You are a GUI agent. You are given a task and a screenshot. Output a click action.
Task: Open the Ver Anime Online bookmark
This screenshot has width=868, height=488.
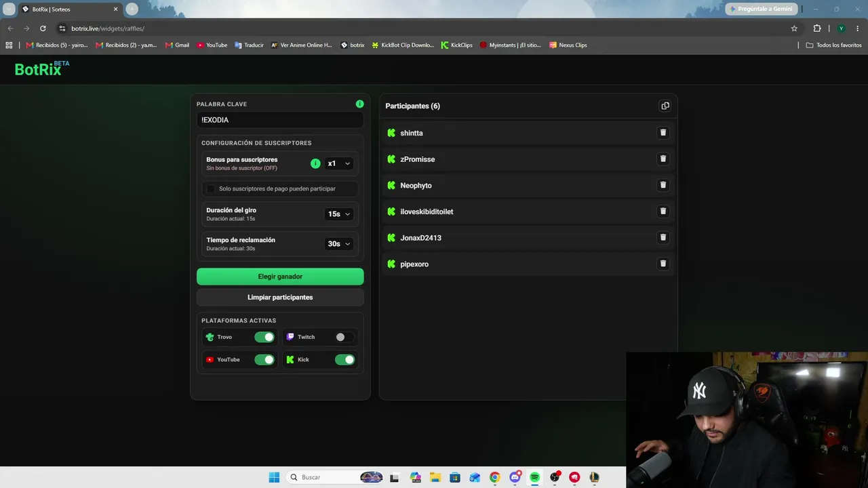(x=302, y=45)
